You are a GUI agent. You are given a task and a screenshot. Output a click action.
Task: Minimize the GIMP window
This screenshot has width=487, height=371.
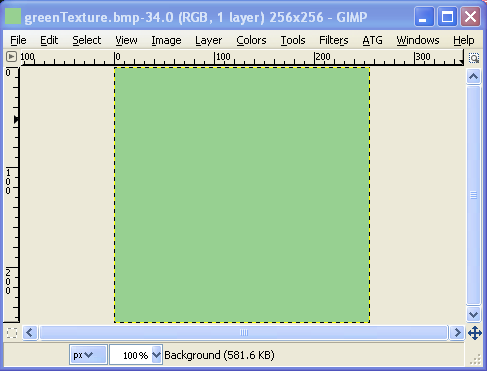tap(424, 16)
